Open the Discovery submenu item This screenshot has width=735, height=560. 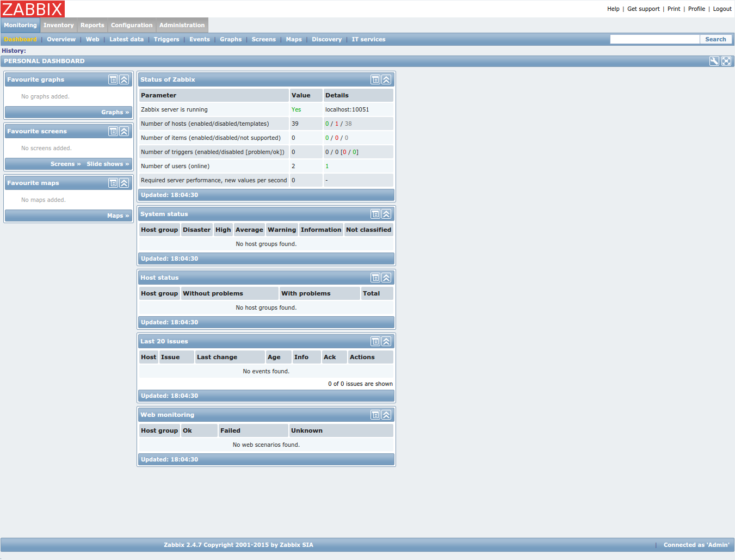327,39
